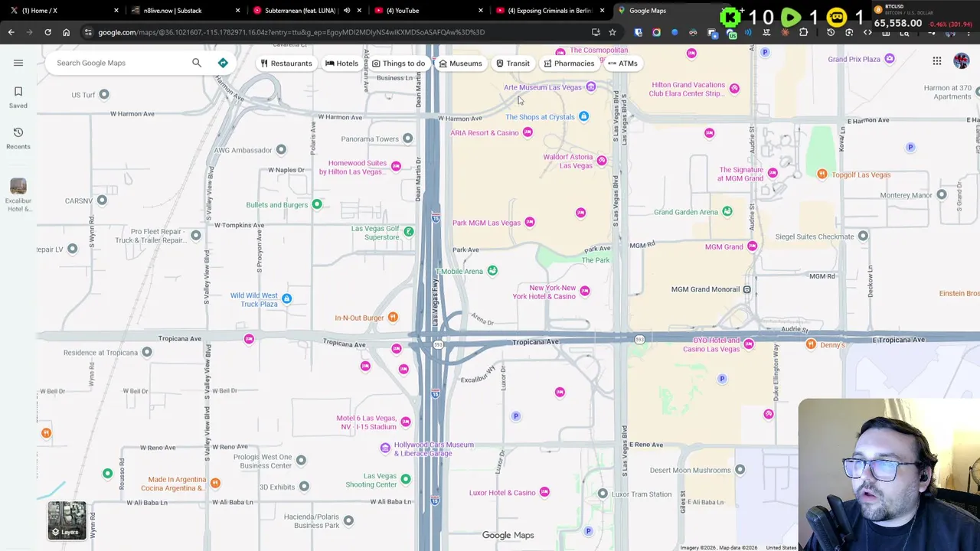Bookmark this page with the star

[x=612, y=32]
